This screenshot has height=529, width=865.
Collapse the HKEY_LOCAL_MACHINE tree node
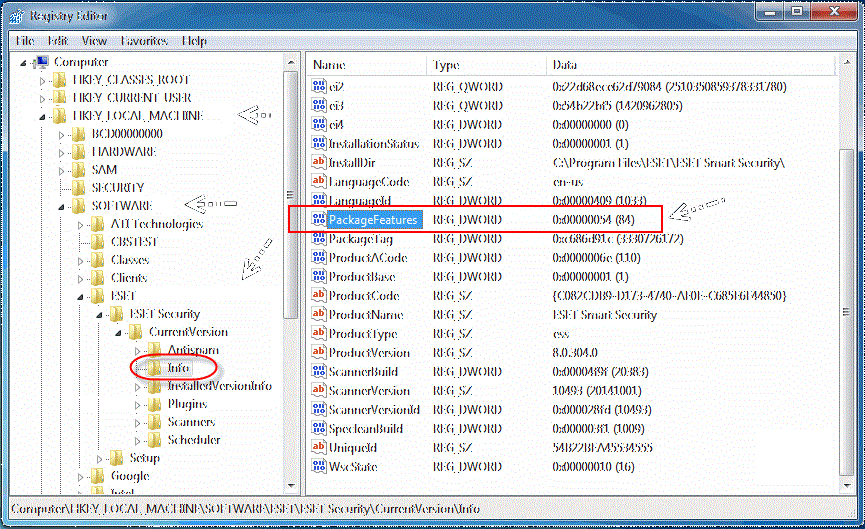coord(42,116)
